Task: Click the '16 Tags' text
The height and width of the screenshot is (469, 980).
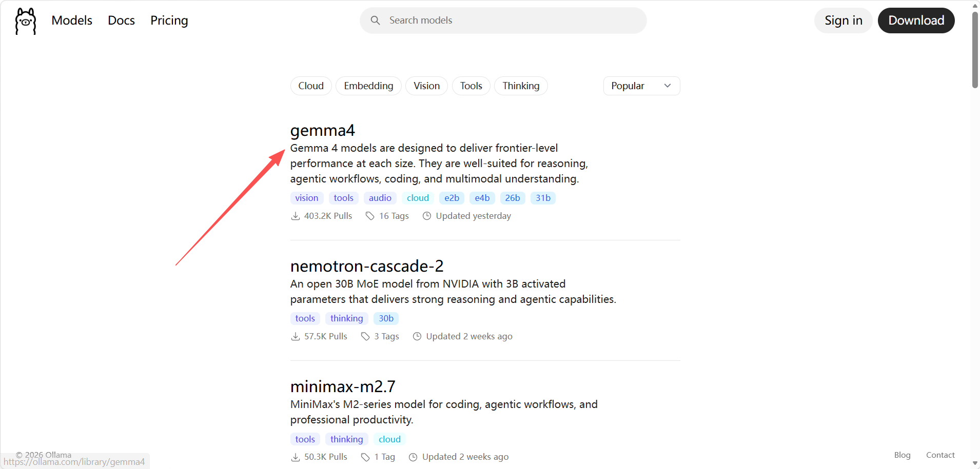Action: pyautogui.click(x=394, y=216)
